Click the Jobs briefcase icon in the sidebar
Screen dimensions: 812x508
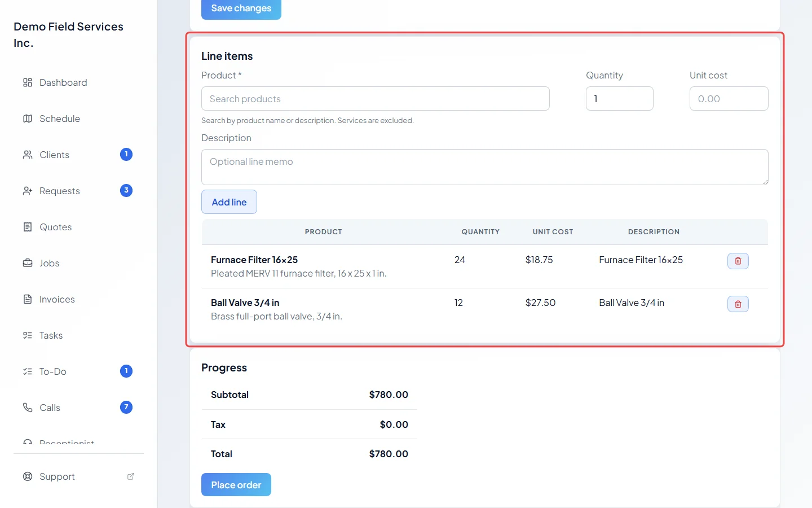coord(28,263)
